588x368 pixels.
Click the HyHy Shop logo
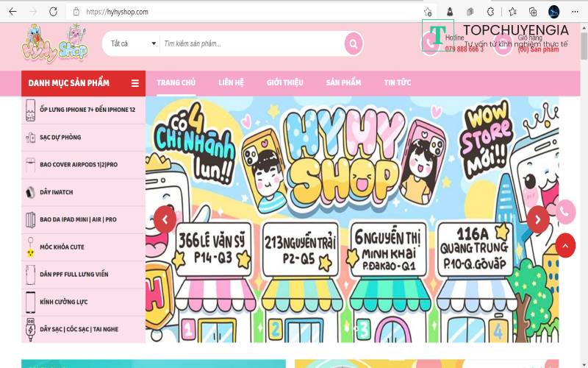[x=54, y=43]
